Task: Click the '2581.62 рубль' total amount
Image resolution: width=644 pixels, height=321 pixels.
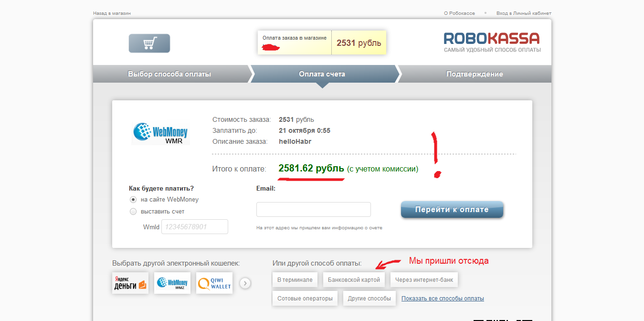Action: pos(311,168)
